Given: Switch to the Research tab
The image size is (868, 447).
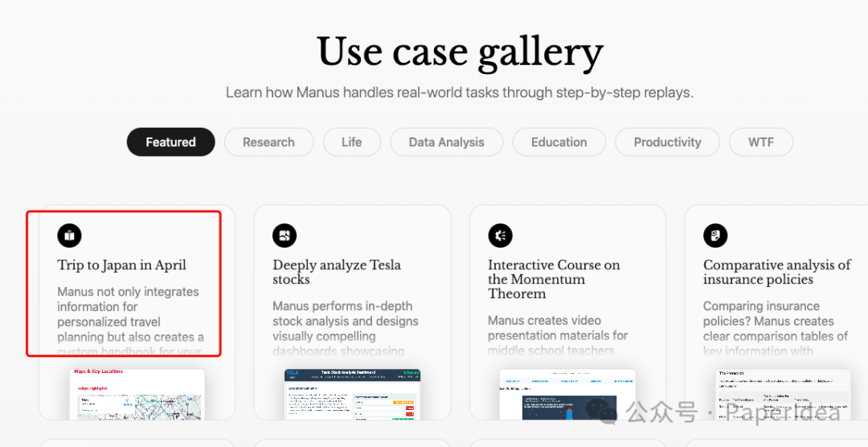Looking at the screenshot, I should tap(268, 142).
